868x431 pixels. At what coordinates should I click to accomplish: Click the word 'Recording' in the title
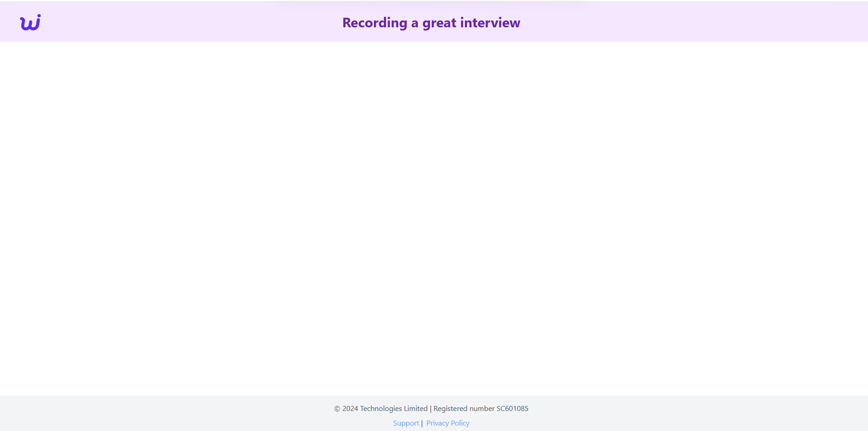[374, 23]
